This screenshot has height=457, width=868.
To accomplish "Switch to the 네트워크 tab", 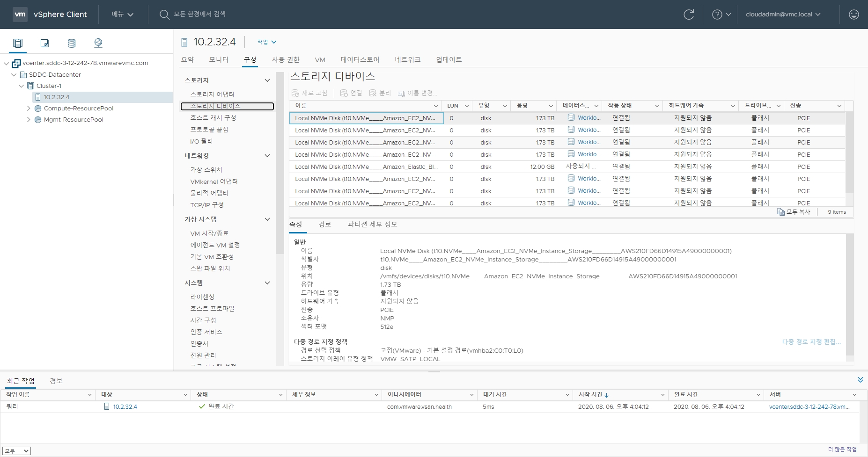I will pos(408,59).
